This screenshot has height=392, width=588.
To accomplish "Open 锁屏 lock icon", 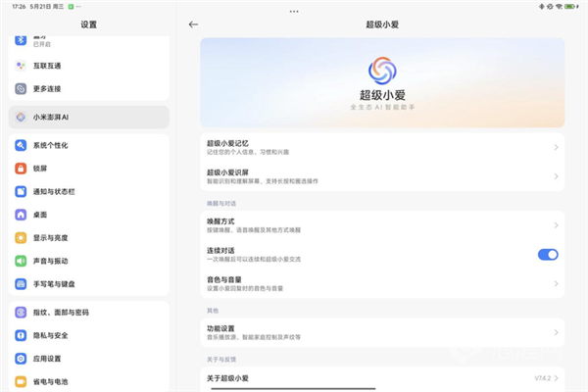I will coord(21,168).
